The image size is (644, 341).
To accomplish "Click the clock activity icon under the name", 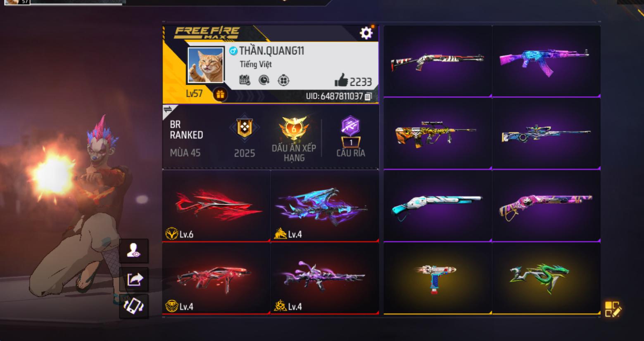I will coord(264,80).
